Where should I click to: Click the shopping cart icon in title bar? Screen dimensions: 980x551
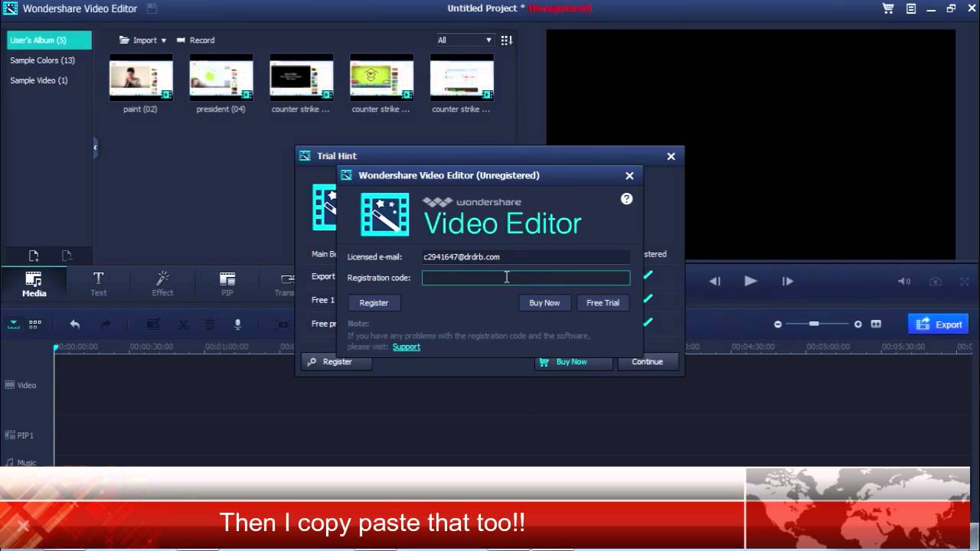coord(888,8)
